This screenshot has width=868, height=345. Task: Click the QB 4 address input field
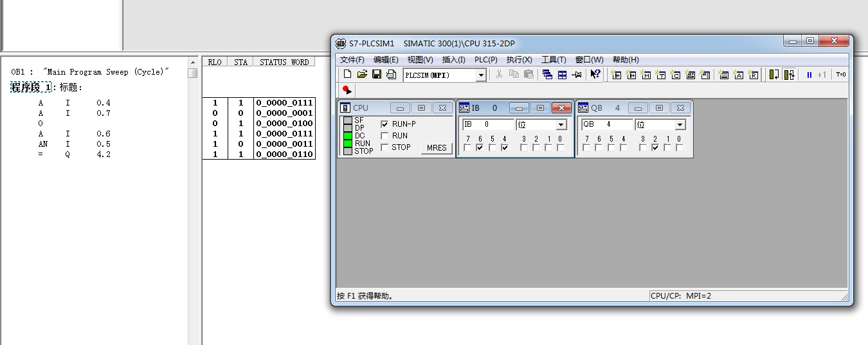point(607,125)
